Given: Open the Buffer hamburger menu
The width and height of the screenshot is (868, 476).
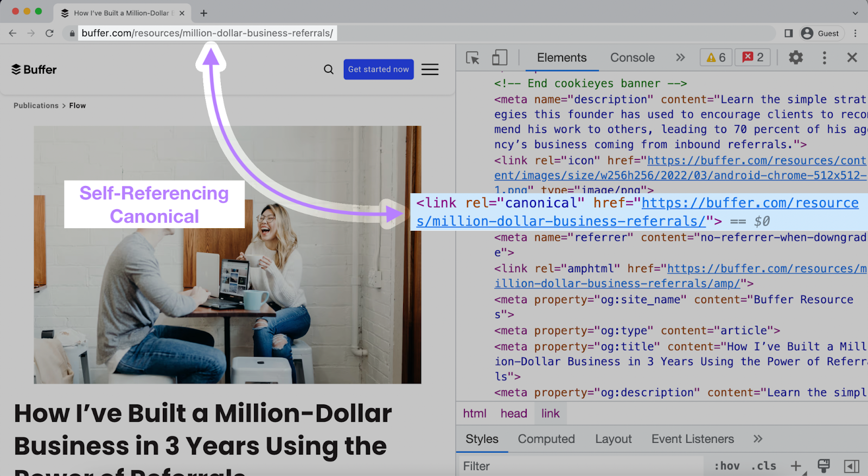Looking at the screenshot, I should [430, 69].
